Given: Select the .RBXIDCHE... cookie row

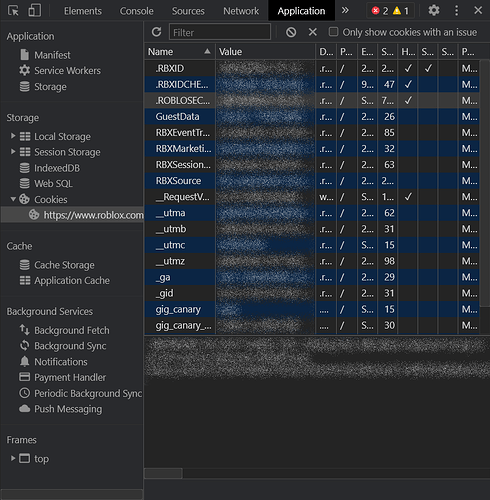Looking at the screenshot, I should [312, 84].
